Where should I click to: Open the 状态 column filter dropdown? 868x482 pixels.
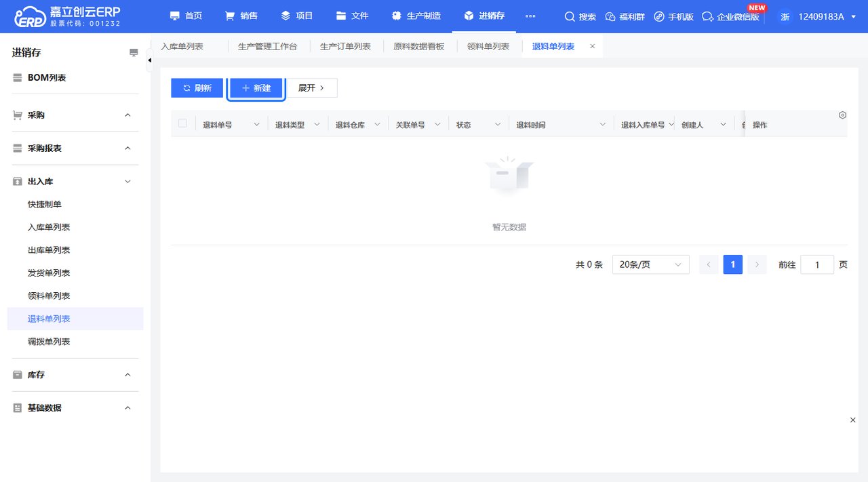(x=498, y=125)
